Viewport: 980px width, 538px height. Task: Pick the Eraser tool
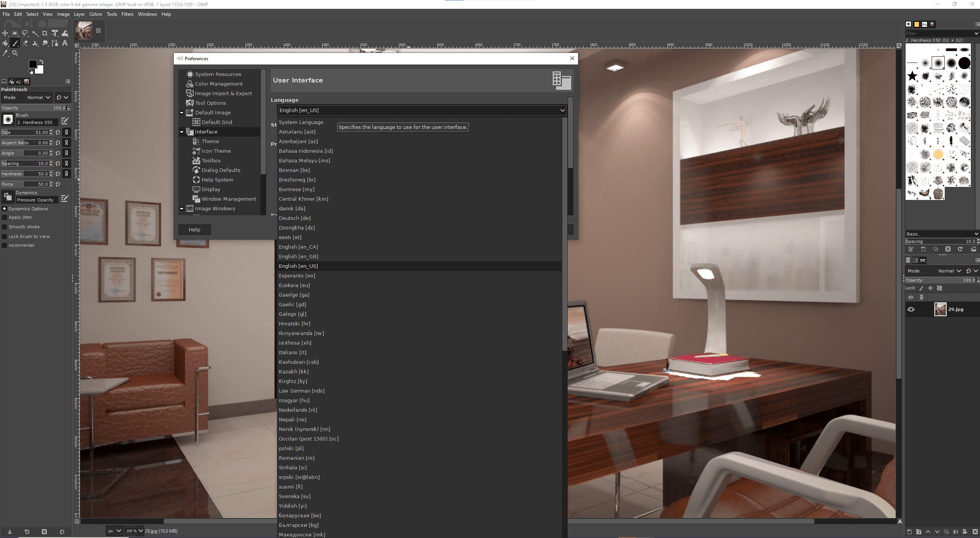click(x=25, y=43)
